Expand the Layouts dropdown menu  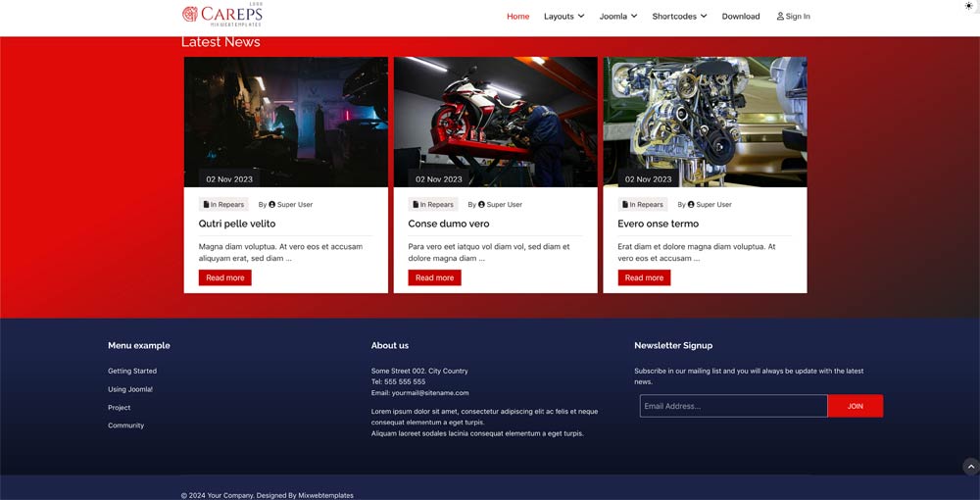(563, 17)
